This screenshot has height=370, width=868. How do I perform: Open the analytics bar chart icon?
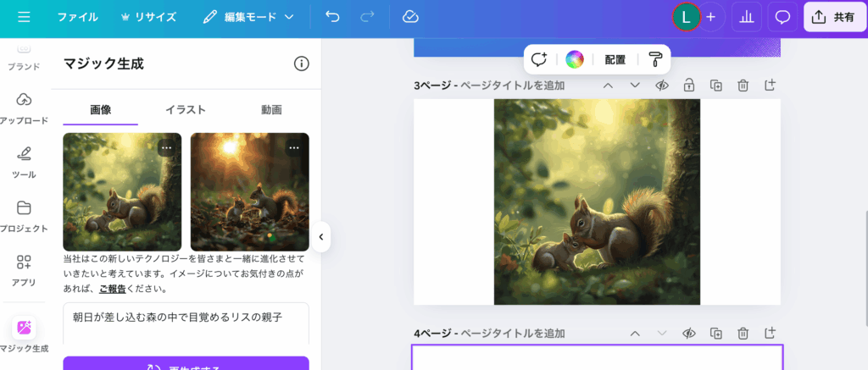[x=746, y=17]
